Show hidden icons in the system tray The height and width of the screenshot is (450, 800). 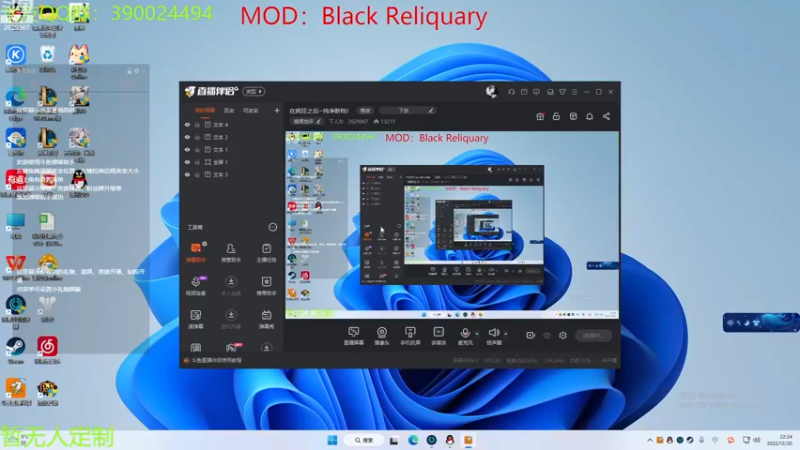point(649,440)
